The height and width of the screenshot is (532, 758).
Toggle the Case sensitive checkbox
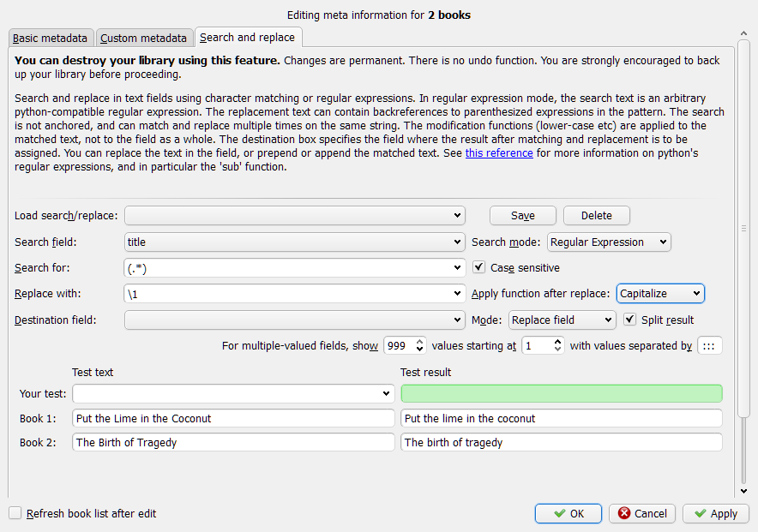[479, 268]
